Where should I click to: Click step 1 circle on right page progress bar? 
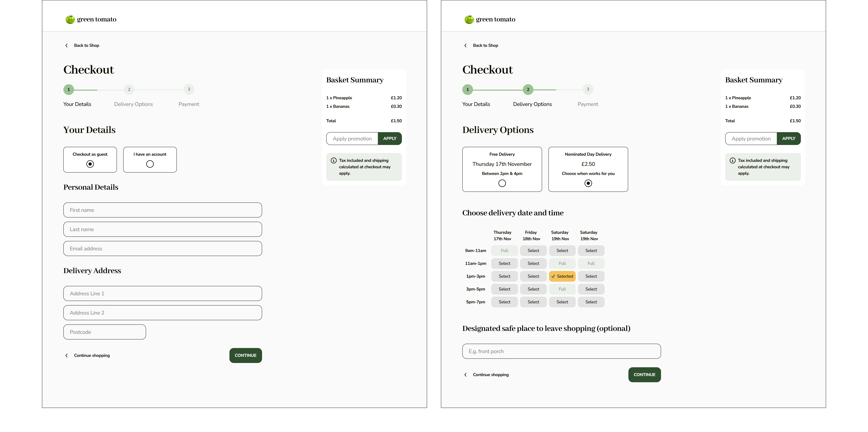tap(468, 90)
